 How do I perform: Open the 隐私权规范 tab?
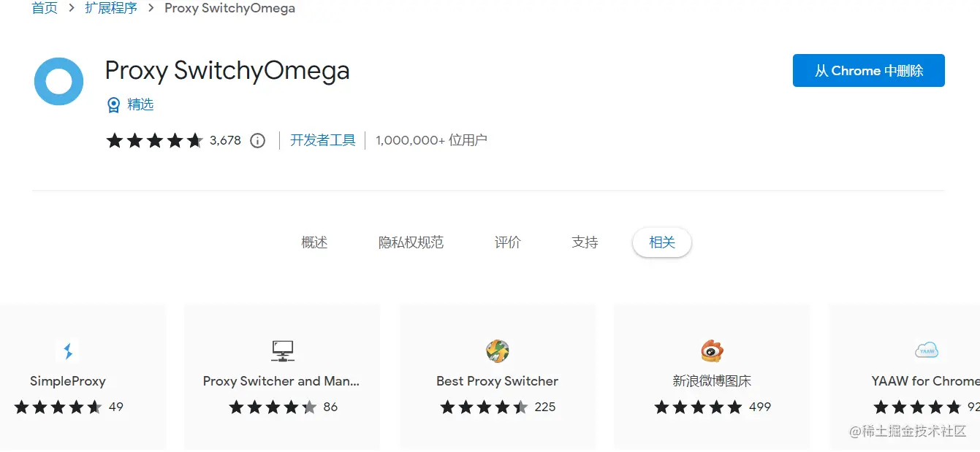(411, 242)
